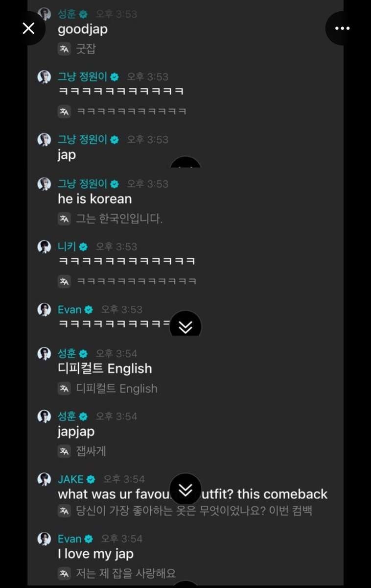Tap the dark bubble beside the 'jap' message

click(185, 163)
